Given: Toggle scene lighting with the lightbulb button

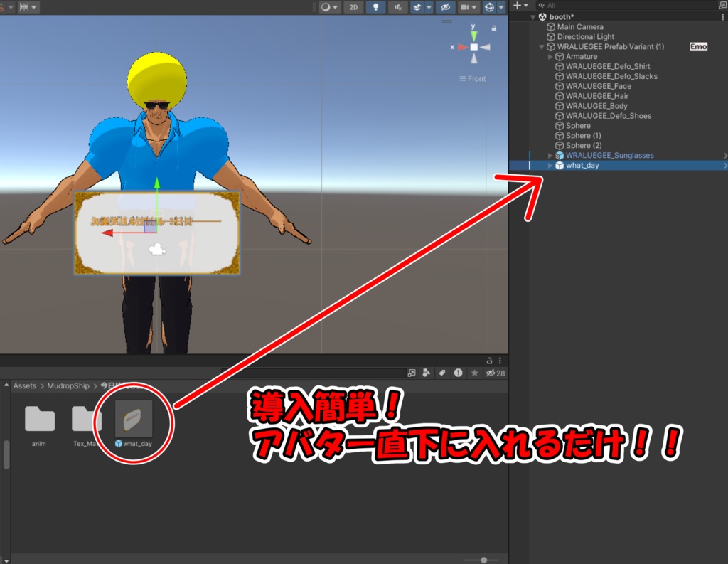Looking at the screenshot, I should [375, 7].
